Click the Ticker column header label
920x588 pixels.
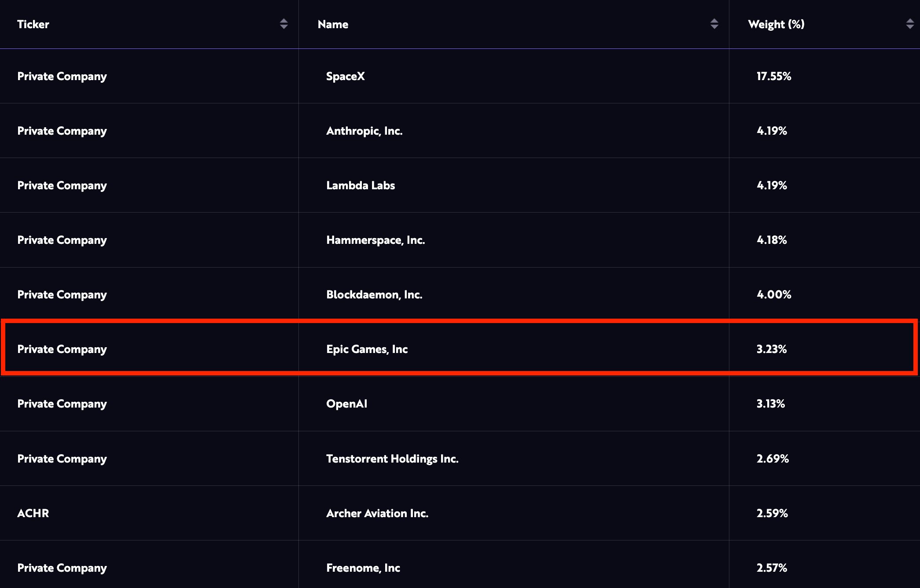[x=33, y=24]
